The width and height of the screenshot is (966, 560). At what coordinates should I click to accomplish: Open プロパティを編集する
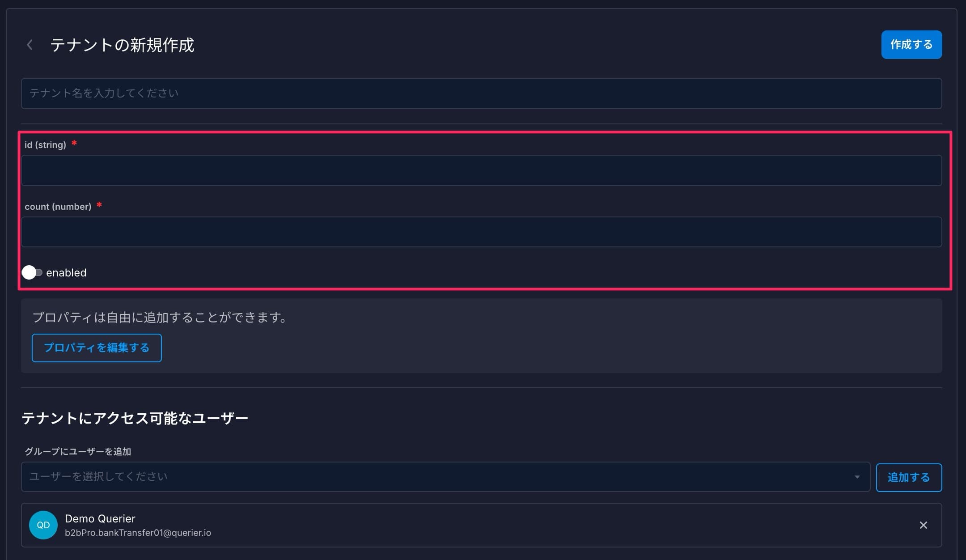pos(97,348)
